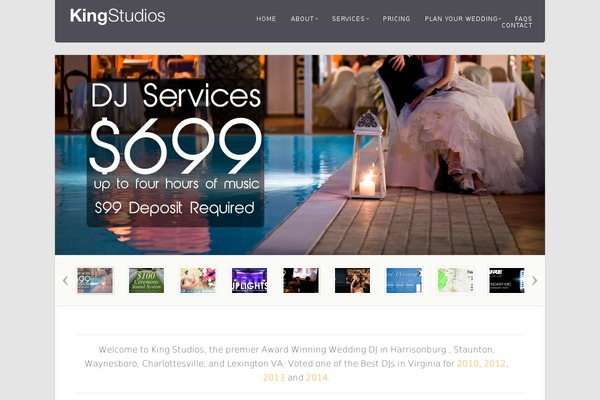Click the previous thumbnails arrow

coord(65,281)
